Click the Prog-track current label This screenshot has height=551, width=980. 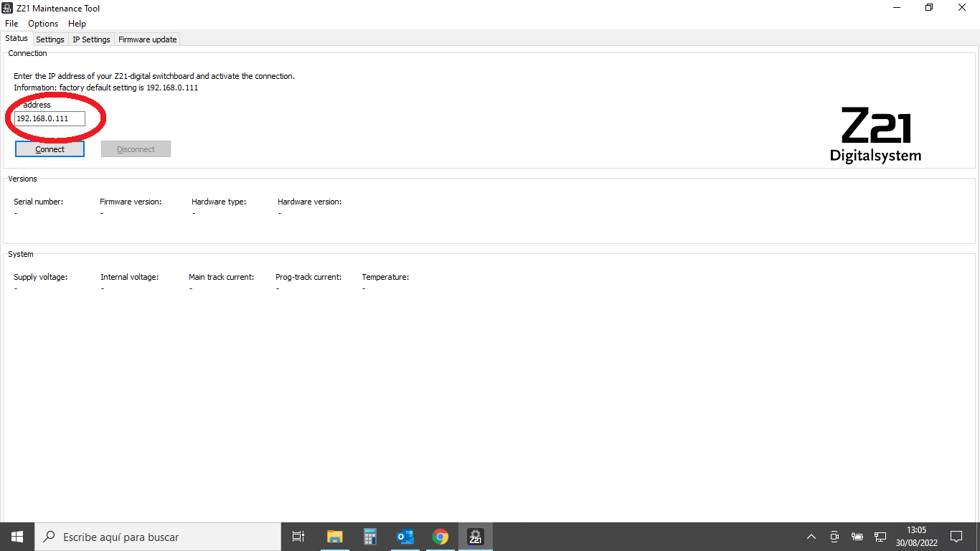308,277
